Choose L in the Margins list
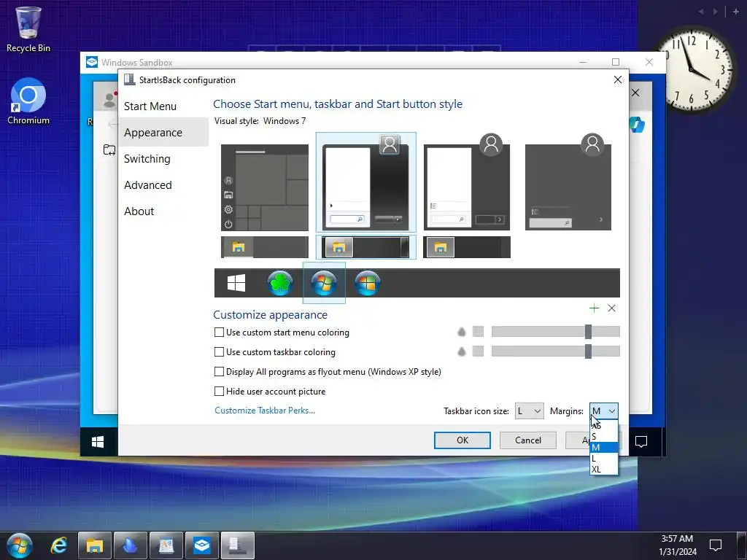This screenshot has width=747, height=560. click(x=603, y=458)
